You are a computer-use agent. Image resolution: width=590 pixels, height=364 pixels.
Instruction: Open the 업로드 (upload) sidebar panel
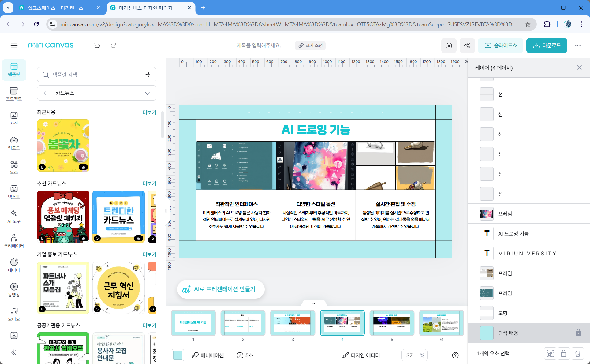[x=14, y=143]
